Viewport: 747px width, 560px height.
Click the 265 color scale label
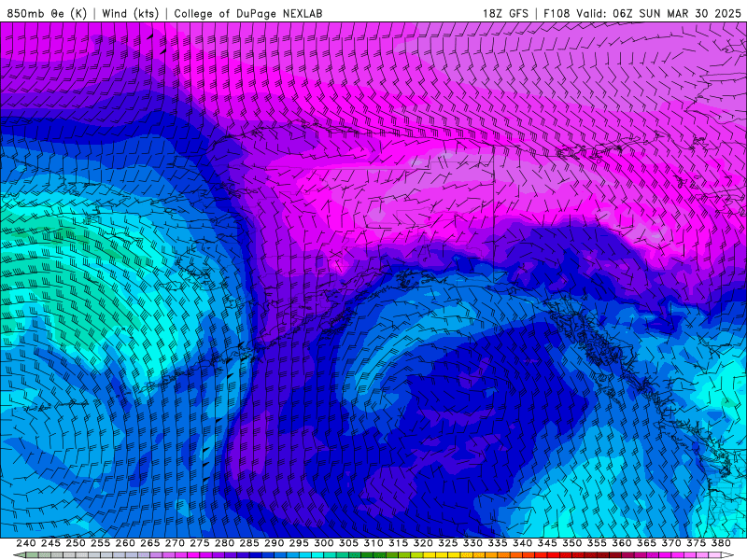pyautogui.click(x=149, y=543)
